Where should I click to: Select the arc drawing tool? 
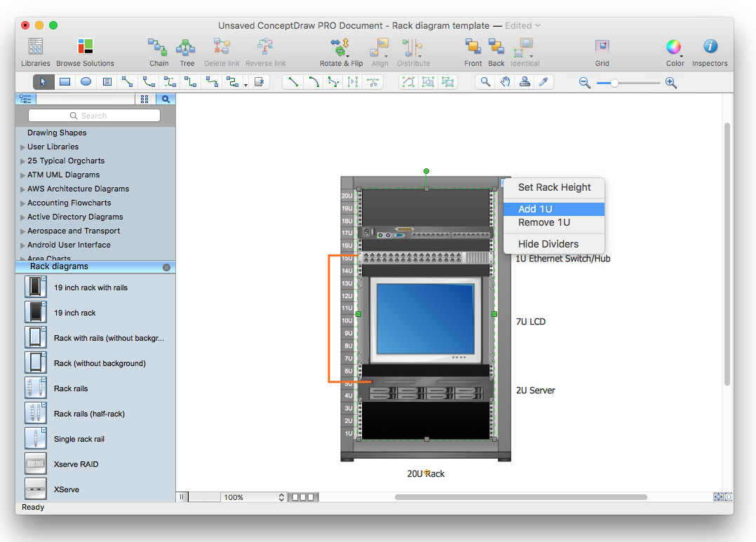[x=313, y=82]
